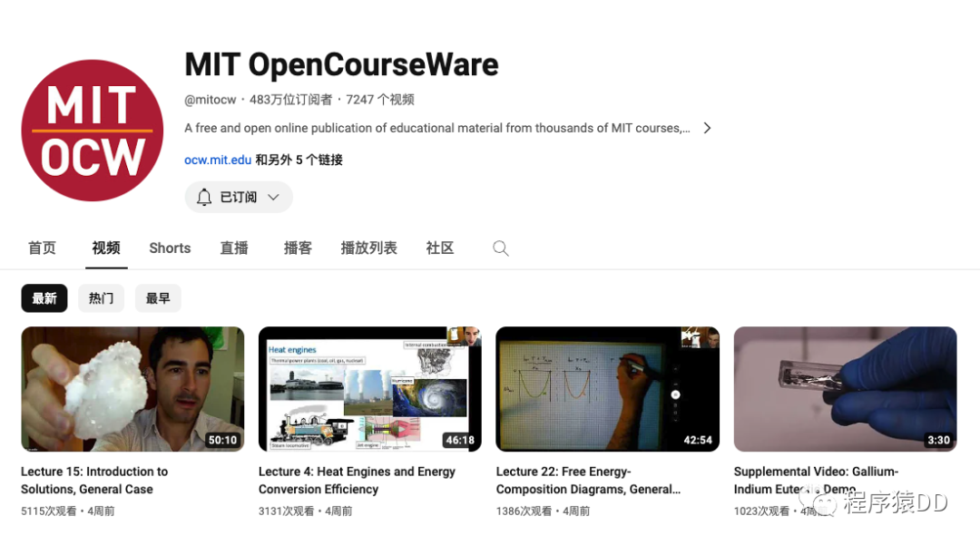This screenshot has height=545, width=980.
Task: Click the '@mitocw' handle text
Action: pos(211,100)
